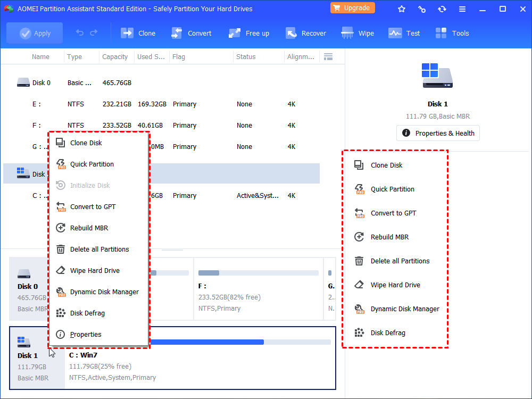This screenshot has height=399, width=532.
Task: Click 111.79 GB,Basic MBR text in right panel
Action: click(x=438, y=117)
